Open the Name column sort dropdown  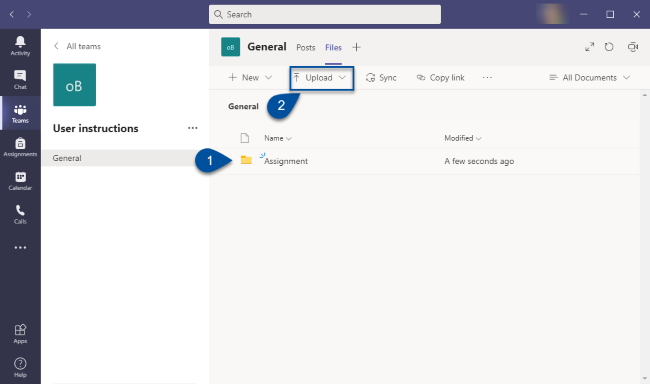(x=278, y=138)
